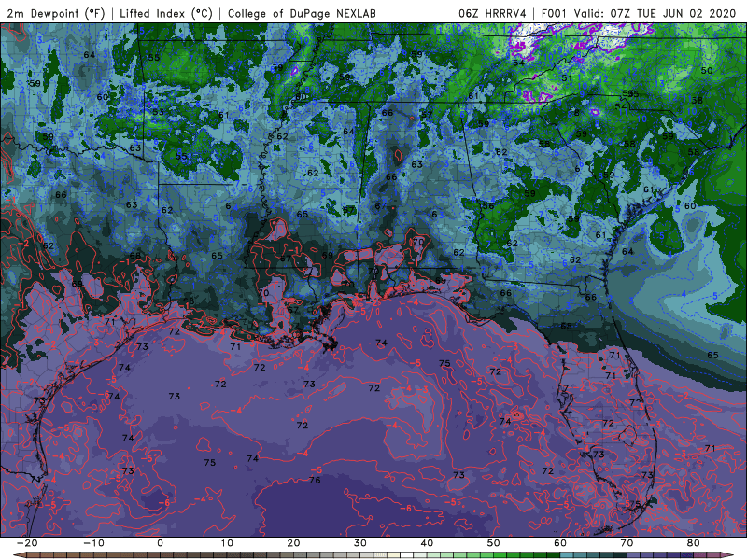The width and height of the screenshot is (747, 560).
Task: Click the '-10' color scale label
Action: [93, 543]
